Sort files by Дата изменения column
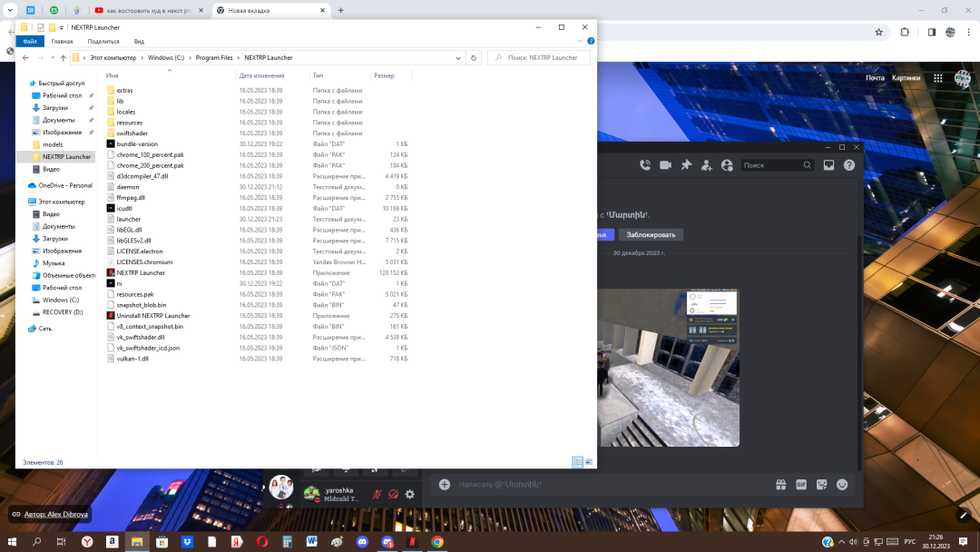 coord(261,75)
